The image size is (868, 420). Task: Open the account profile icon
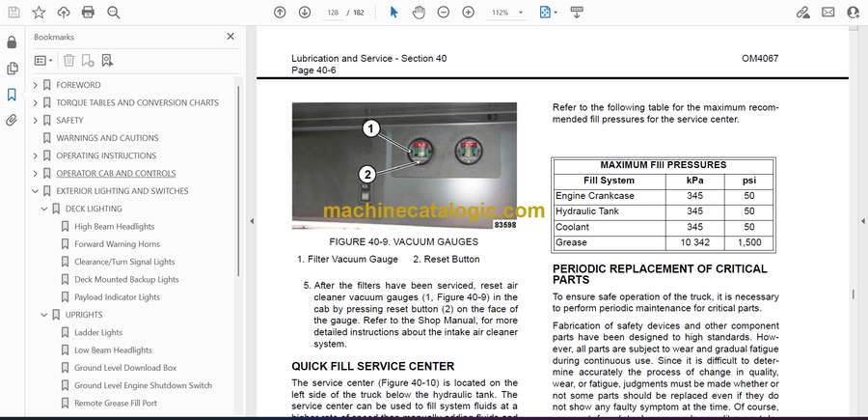pyautogui.click(x=854, y=13)
